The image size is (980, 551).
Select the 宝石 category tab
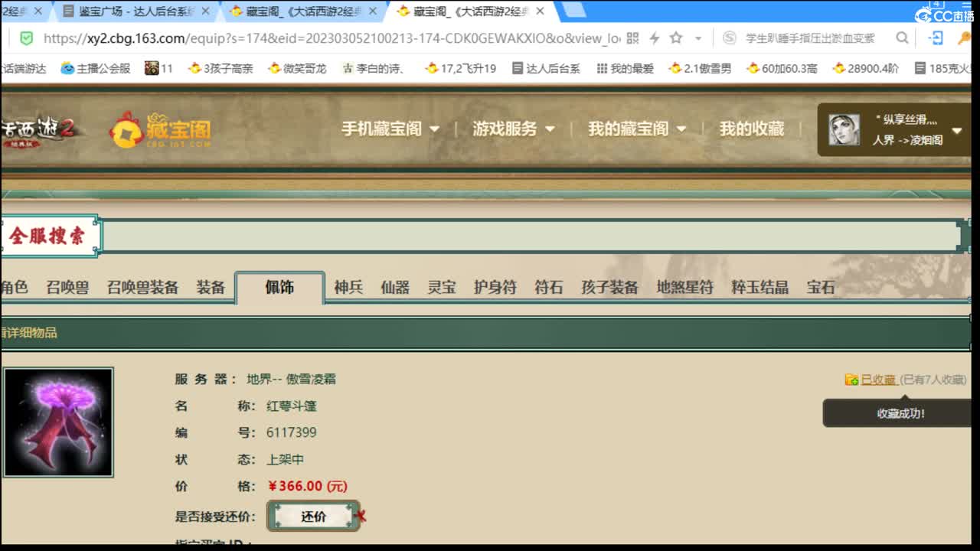click(821, 288)
